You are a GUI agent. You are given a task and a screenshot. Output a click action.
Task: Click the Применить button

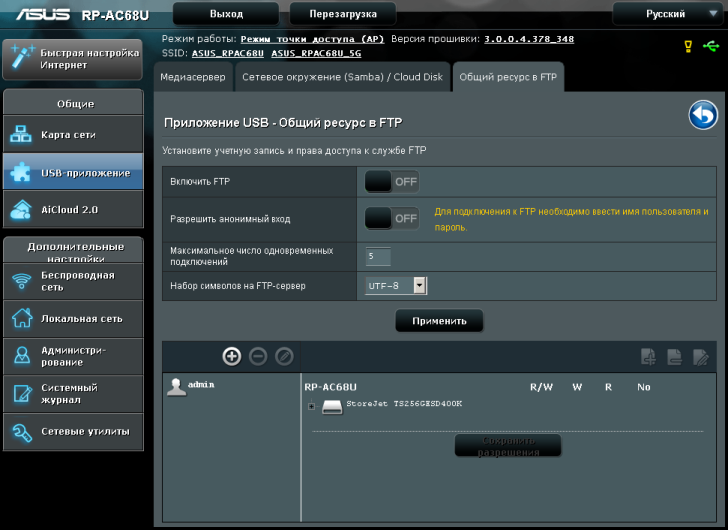pyautogui.click(x=439, y=321)
